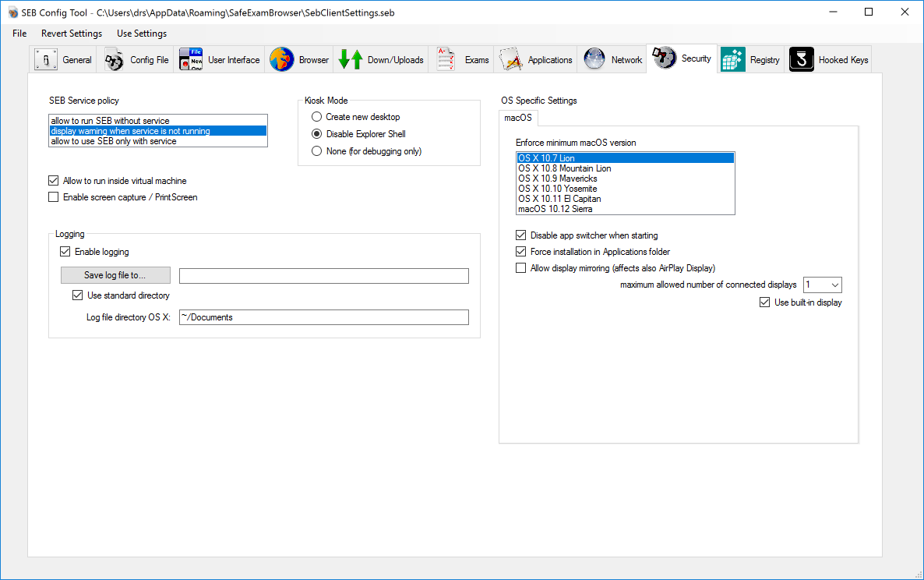Minimize the SEB Config Tool window

point(833,12)
